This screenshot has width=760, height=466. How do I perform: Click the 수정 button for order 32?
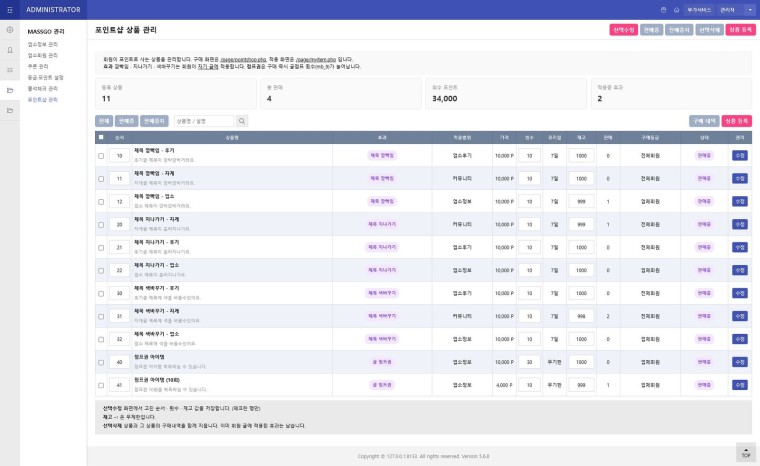(740, 339)
